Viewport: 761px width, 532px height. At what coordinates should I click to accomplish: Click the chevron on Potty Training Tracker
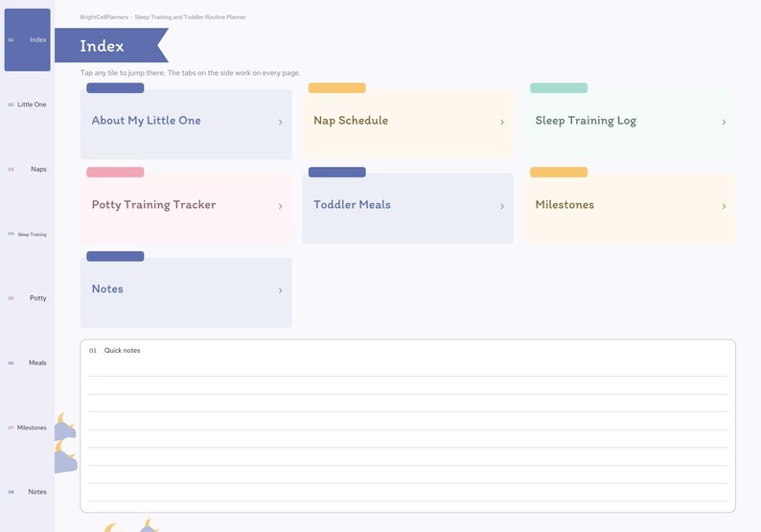coord(280,206)
